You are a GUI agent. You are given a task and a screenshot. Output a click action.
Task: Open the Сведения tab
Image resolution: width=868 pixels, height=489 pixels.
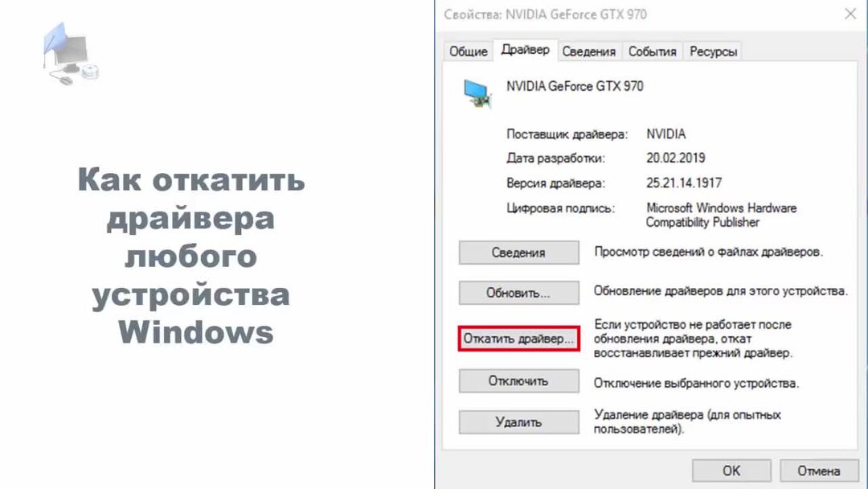[x=589, y=51]
